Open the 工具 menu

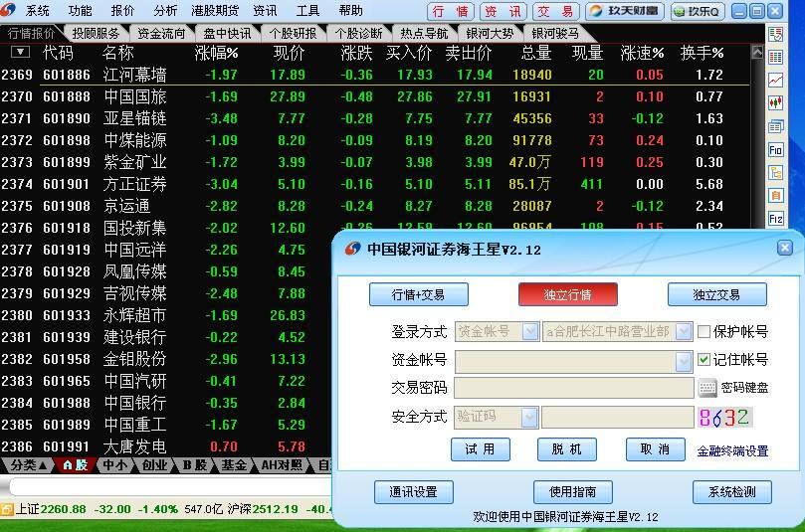[307, 10]
